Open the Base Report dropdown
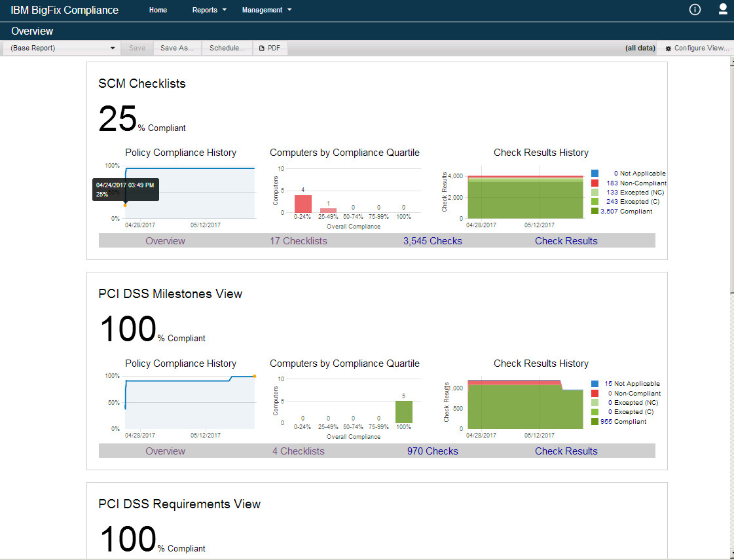Viewport: 734px width, 560px height. [62, 48]
